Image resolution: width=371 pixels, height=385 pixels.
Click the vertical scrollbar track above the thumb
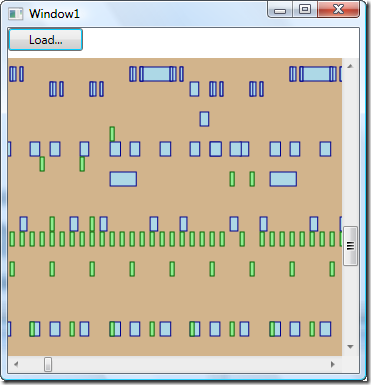350,150
